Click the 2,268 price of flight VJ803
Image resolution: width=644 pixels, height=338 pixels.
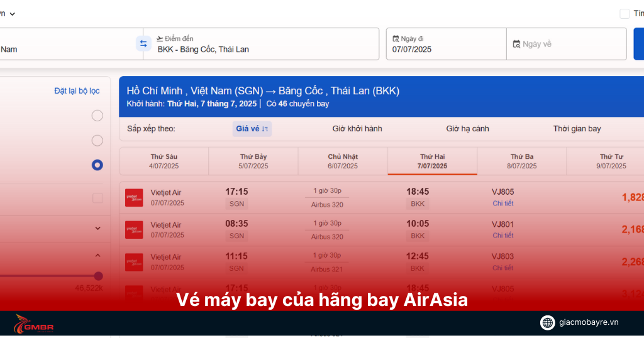[633, 262]
